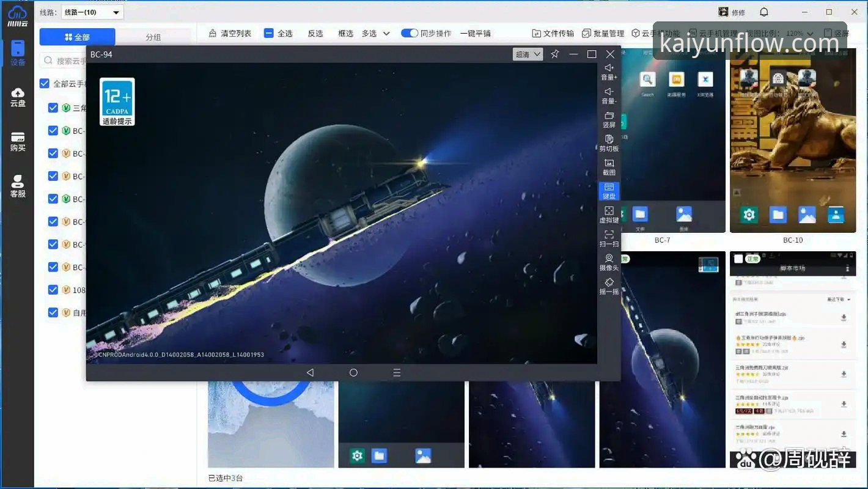868x489 pixels.
Task: Toggle the 全选 select-all checkbox
Action: pos(269,33)
